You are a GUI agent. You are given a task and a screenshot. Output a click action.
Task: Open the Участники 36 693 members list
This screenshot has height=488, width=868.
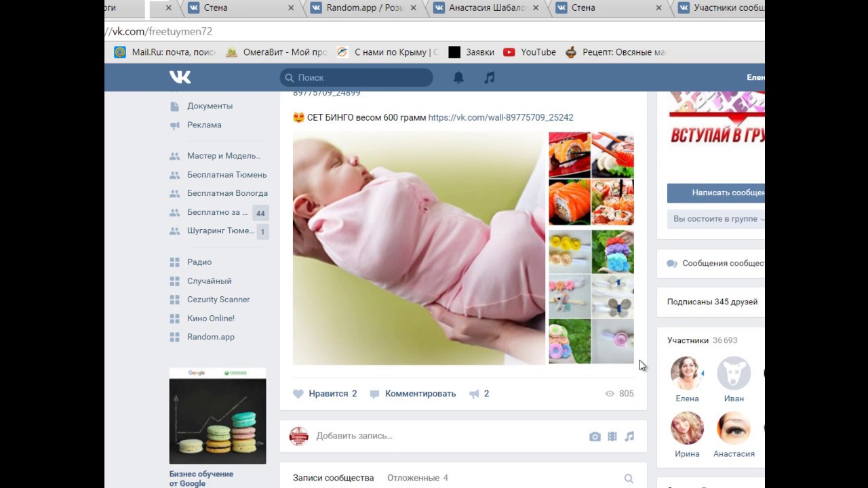(702, 340)
